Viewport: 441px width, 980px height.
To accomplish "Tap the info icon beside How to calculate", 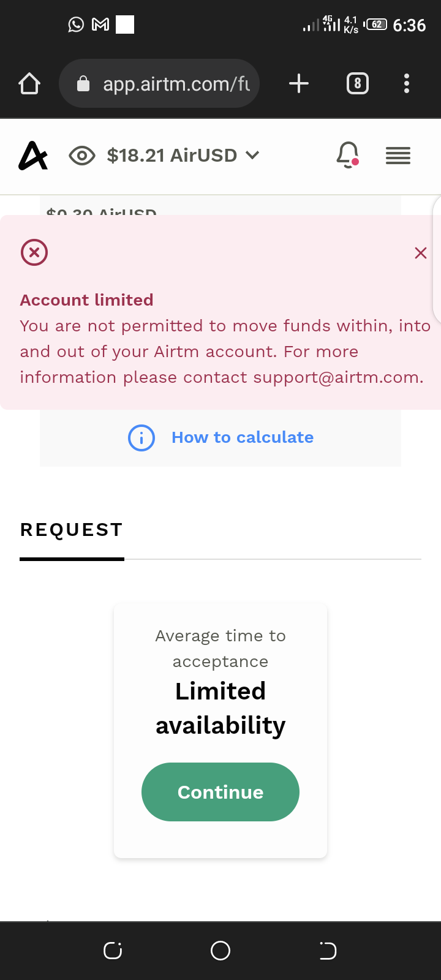I will [x=141, y=438].
